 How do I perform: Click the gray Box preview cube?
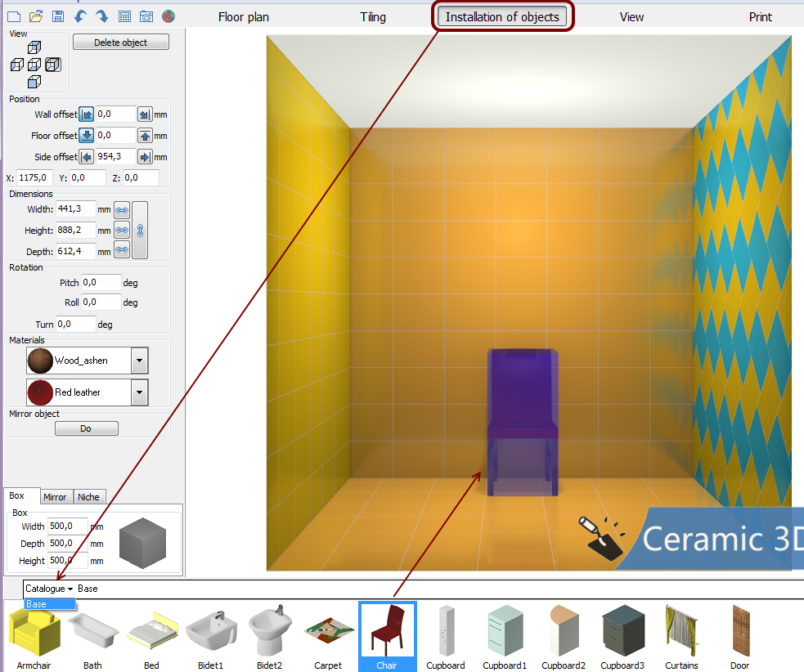(142, 544)
